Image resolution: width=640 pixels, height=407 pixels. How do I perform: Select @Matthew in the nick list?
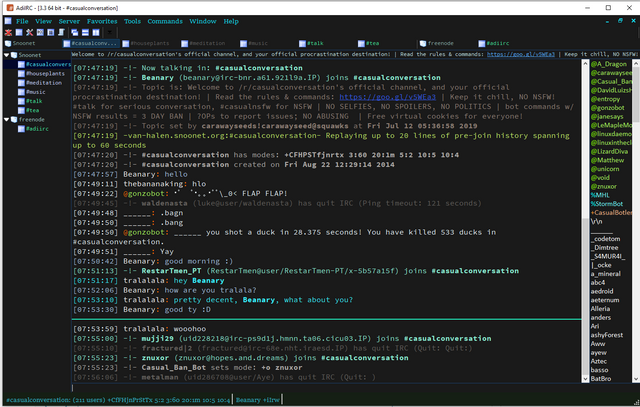coord(607,160)
